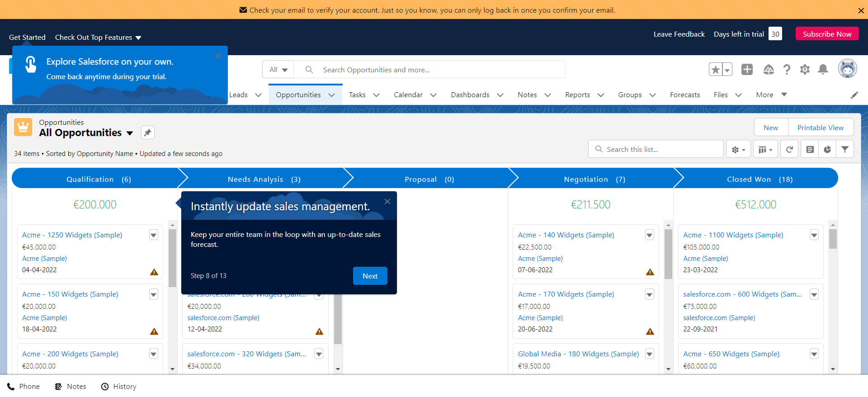Open the Opportunities tab
The image size is (868, 397).
coord(298,95)
